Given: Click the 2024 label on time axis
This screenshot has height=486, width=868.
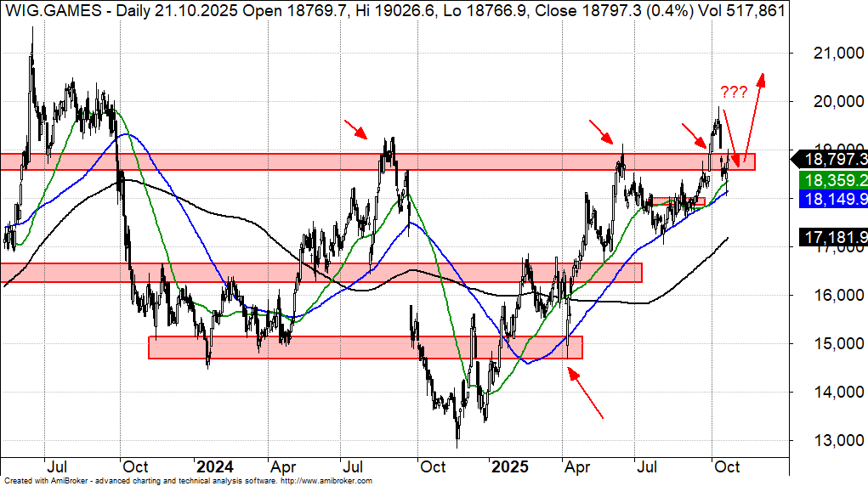Looking at the screenshot, I should [x=213, y=466].
